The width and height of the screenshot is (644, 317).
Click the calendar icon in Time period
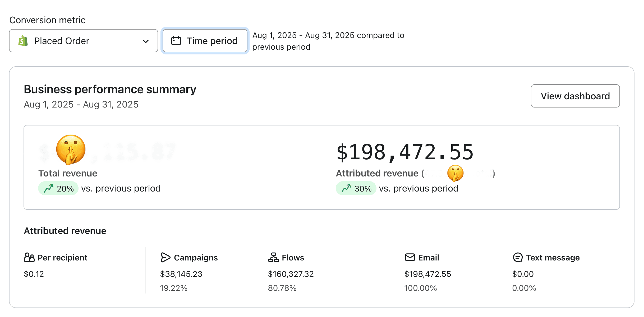176,41
